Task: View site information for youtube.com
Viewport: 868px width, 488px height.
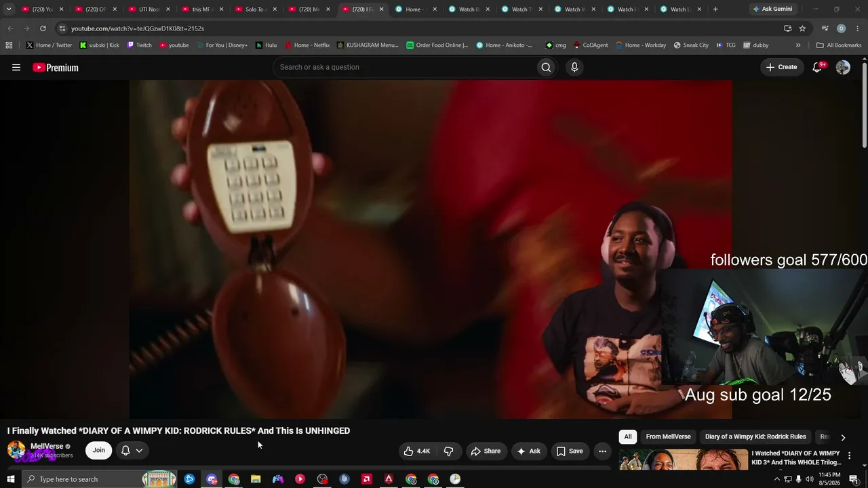Action: click(62, 28)
